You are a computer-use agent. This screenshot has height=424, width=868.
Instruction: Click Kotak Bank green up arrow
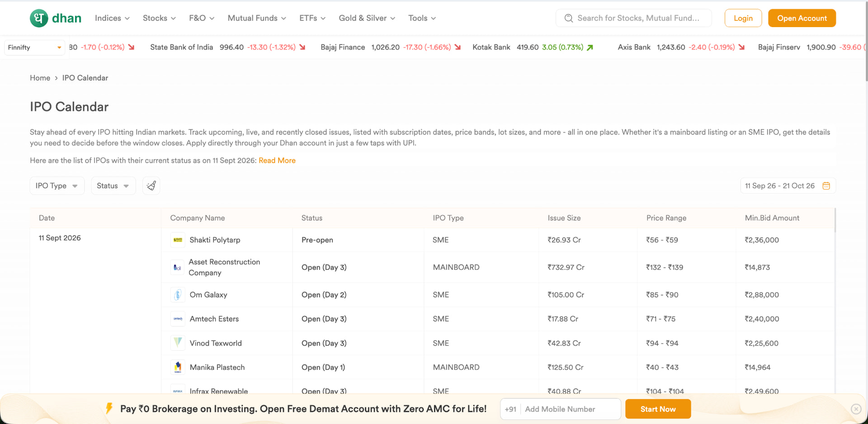590,47
